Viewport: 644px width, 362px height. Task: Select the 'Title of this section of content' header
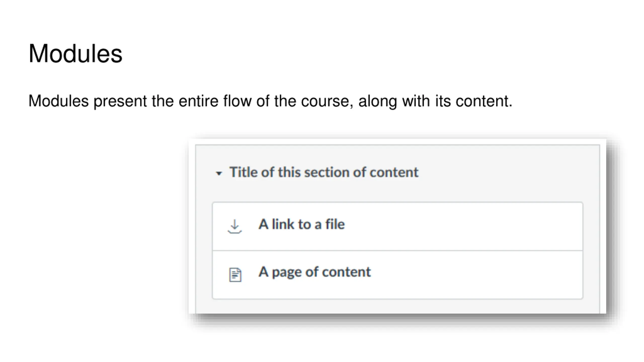pyautogui.click(x=324, y=172)
